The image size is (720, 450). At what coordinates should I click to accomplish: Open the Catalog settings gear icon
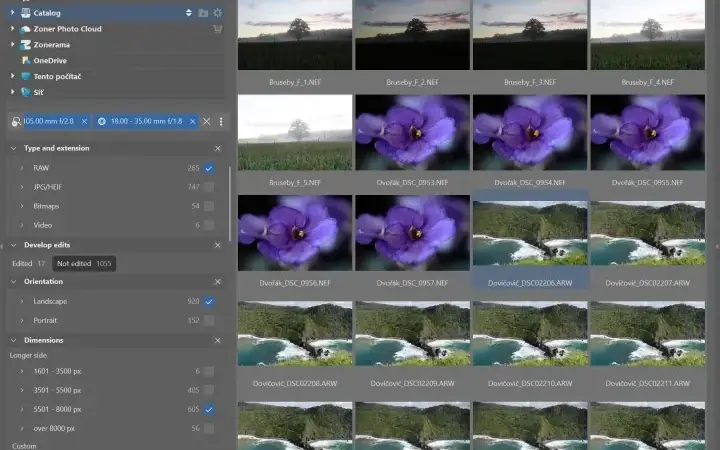[x=218, y=13]
